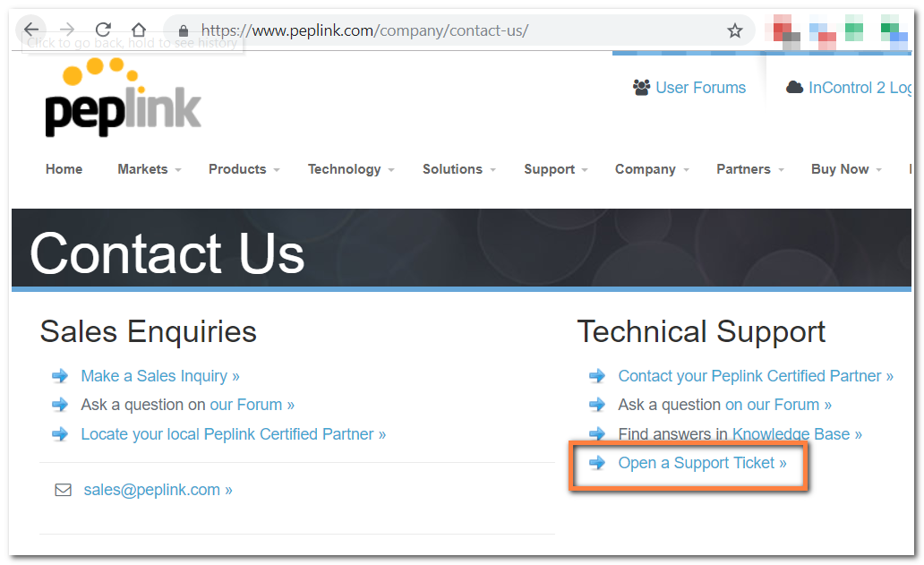Open the Support dropdown in the navbar
Viewport: 924px width, 565px height.
555,169
